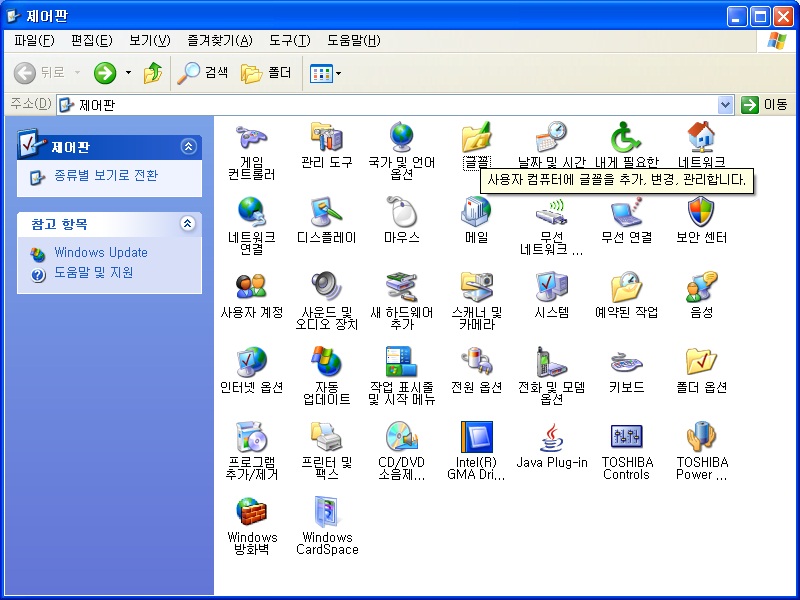Viewport: 800px width, 600px height.
Task: Open 작업 표시줄 및 시작 메뉴 icon
Action: [402, 362]
